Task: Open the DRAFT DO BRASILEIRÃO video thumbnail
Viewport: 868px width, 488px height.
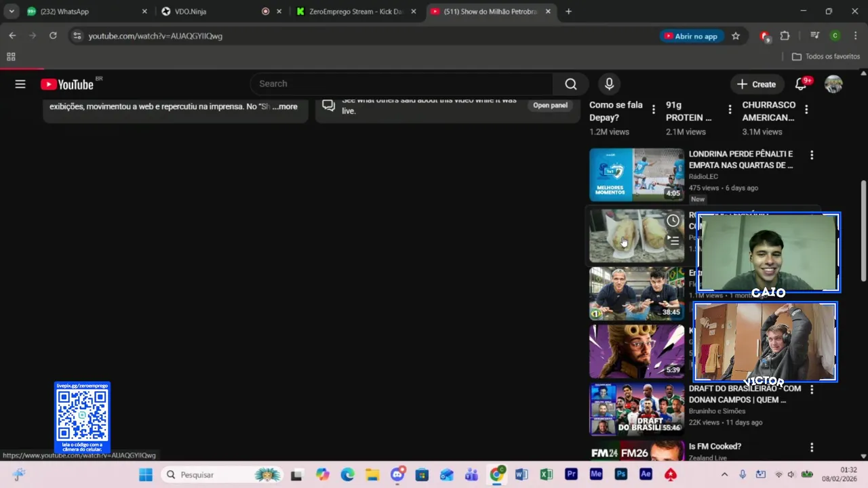Action: coord(637,409)
